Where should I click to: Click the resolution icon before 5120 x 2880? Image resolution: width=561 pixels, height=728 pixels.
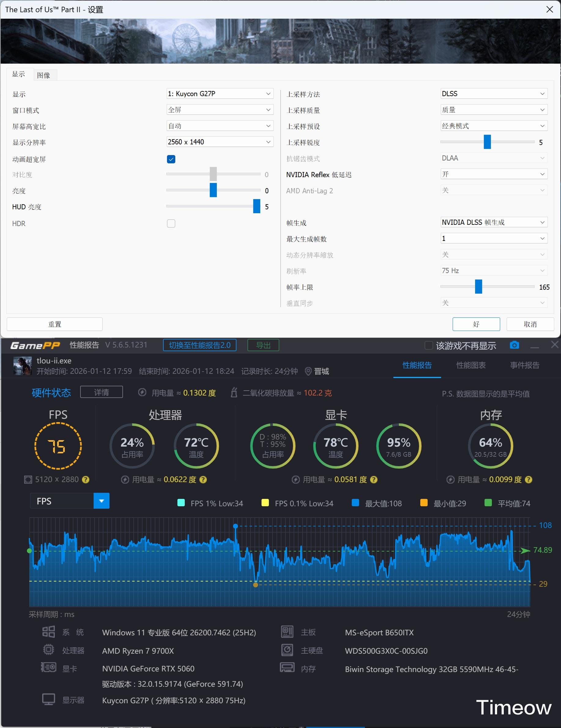click(x=28, y=479)
